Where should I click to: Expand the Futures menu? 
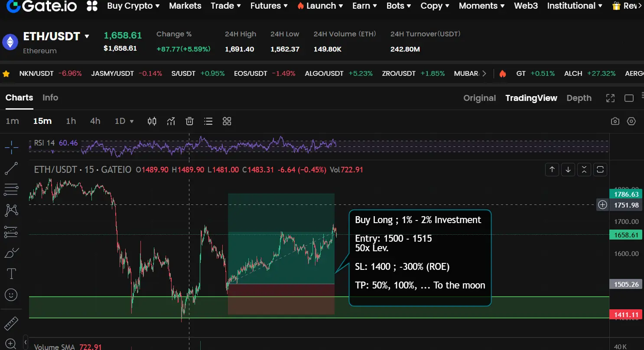click(269, 6)
